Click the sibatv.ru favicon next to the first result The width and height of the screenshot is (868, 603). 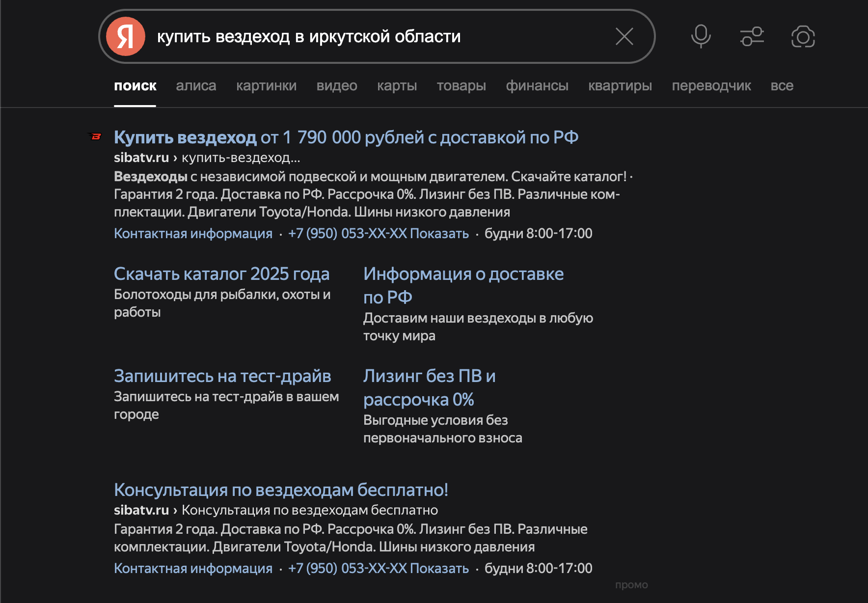tap(95, 137)
